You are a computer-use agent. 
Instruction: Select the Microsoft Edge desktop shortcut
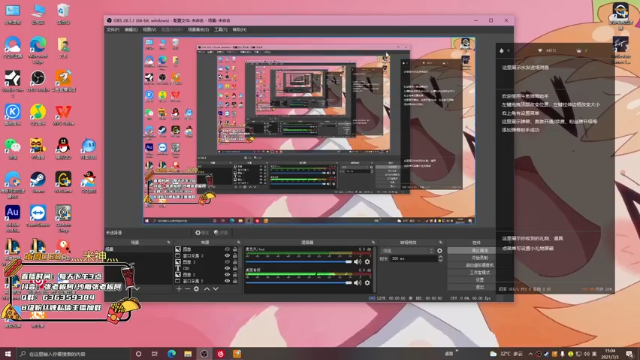pyautogui.click(x=38, y=50)
